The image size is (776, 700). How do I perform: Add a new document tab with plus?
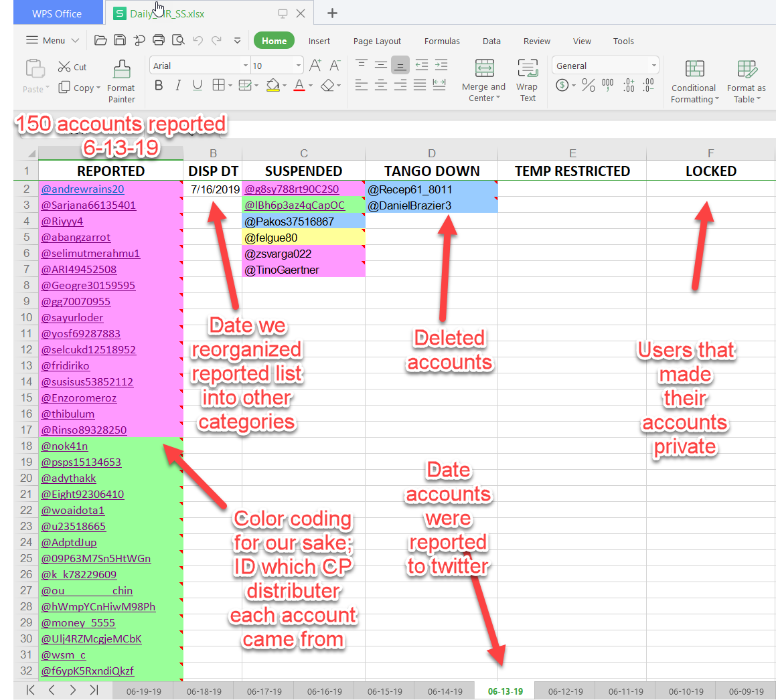pyautogui.click(x=333, y=13)
